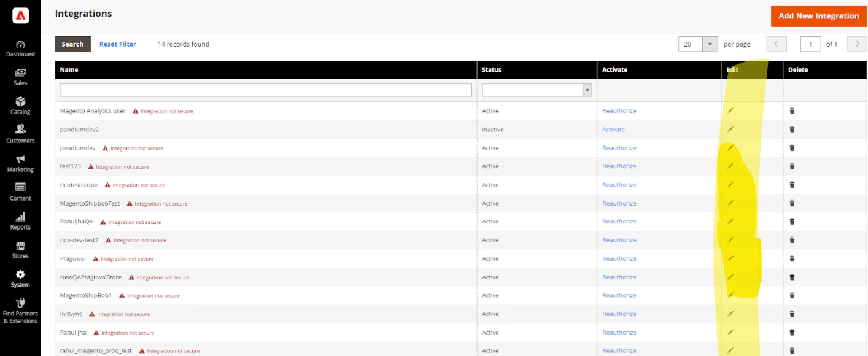Delete the test123 integration
Image resolution: width=868 pixels, height=356 pixels.
pos(792,166)
